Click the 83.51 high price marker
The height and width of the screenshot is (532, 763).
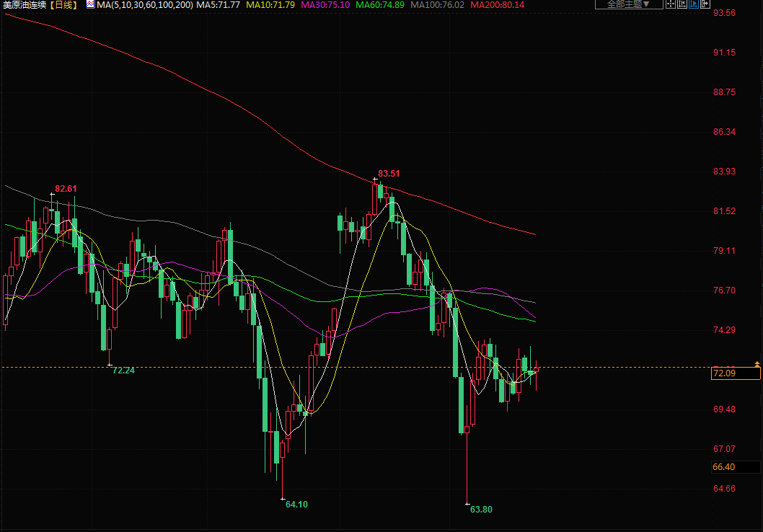[x=389, y=174]
